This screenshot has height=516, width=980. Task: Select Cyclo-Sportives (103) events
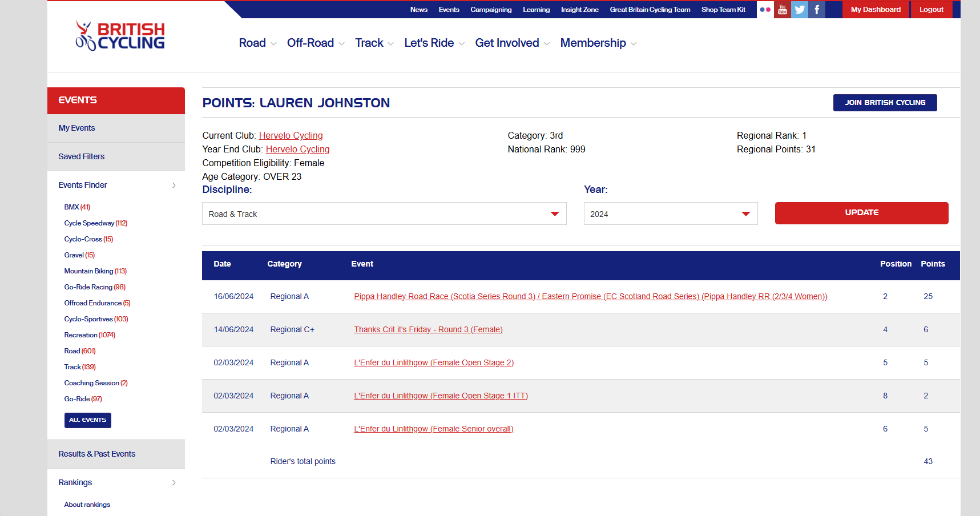tap(96, 319)
